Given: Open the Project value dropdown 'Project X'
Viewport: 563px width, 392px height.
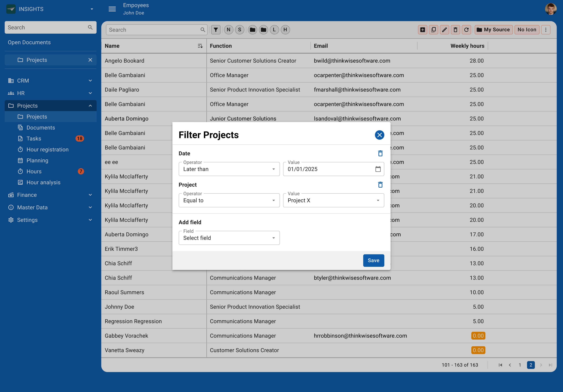Looking at the screenshot, I should pos(333,200).
